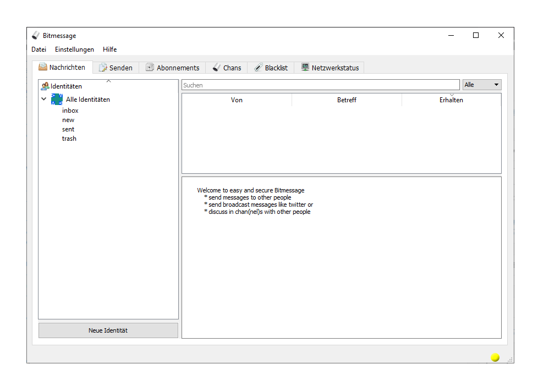Focus the Suchen search field
This screenshot has height=392, width=538.
click(321, 85)
